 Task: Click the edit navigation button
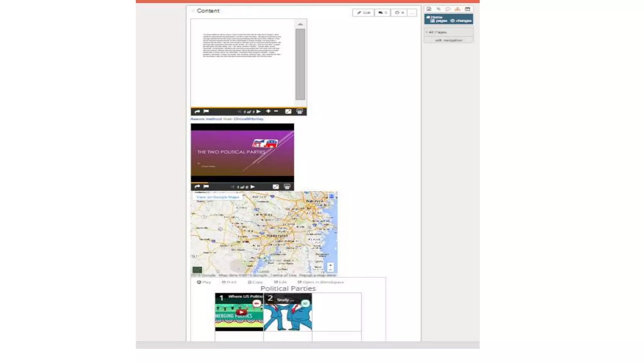[x=449, y=40]
